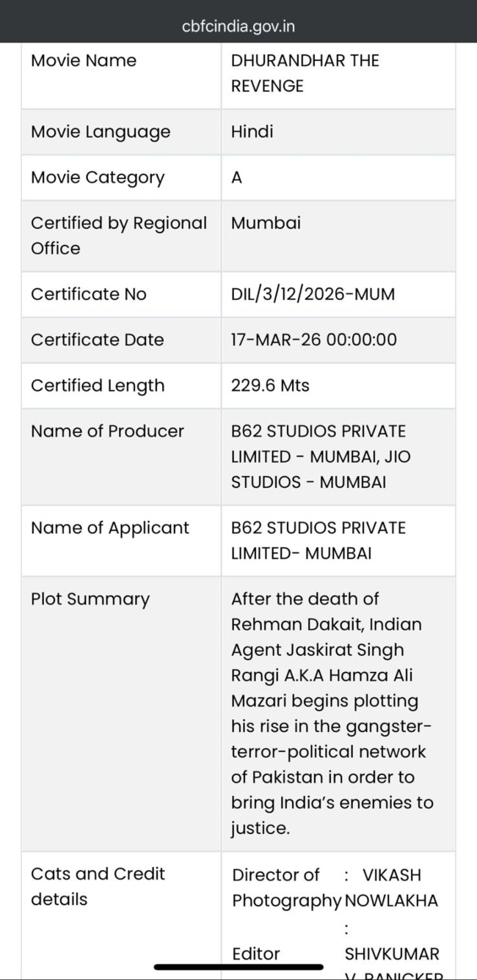The height and width of the screenshot is (980, 477).
Task: Tap the Hindi language value
Action: point(252,131)
